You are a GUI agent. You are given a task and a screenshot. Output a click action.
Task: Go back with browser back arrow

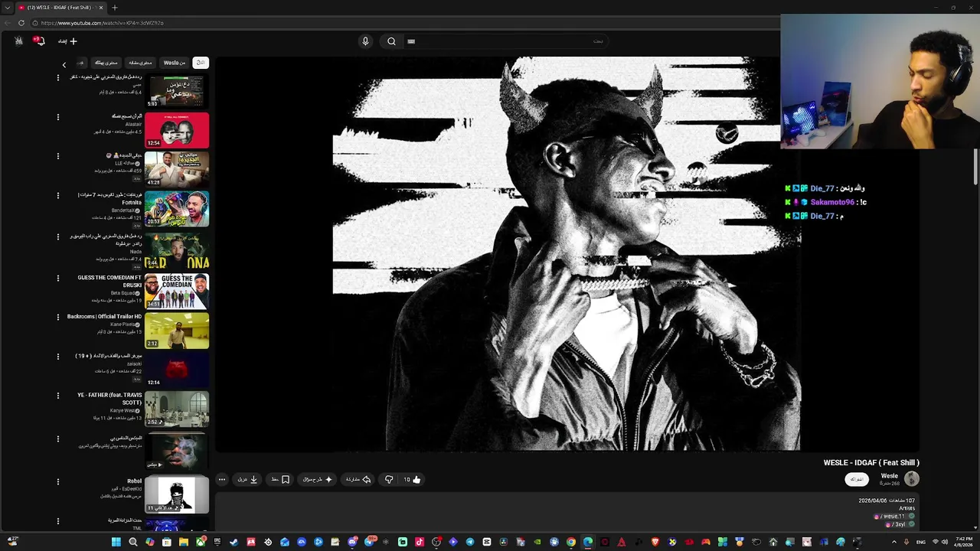point(8,23)
